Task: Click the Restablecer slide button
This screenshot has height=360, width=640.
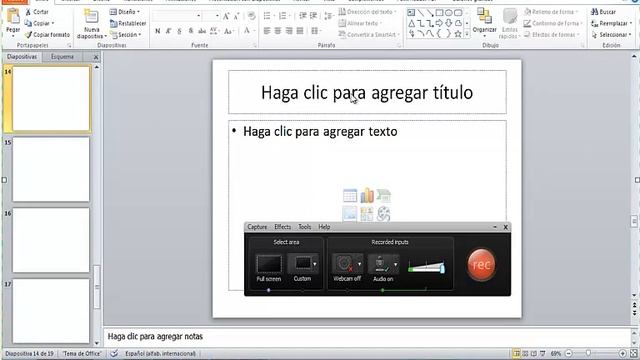Action: coord(128,23)
